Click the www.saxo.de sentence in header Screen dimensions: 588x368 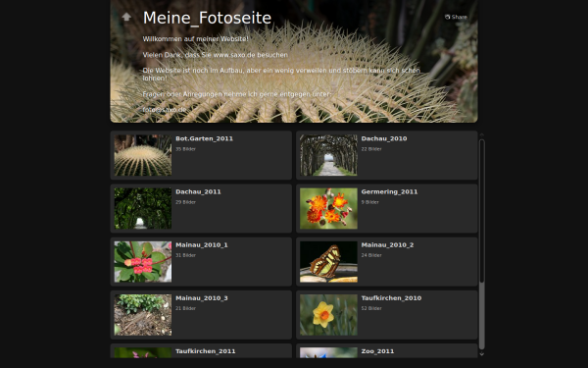[x=216, y=55]
